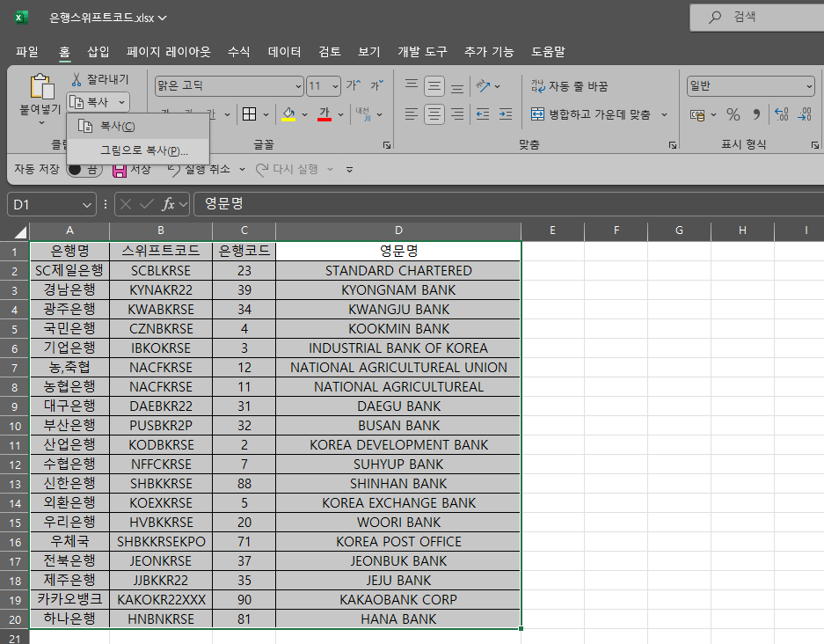
Task: Click the Excel app icon
Action: point(21,18)
